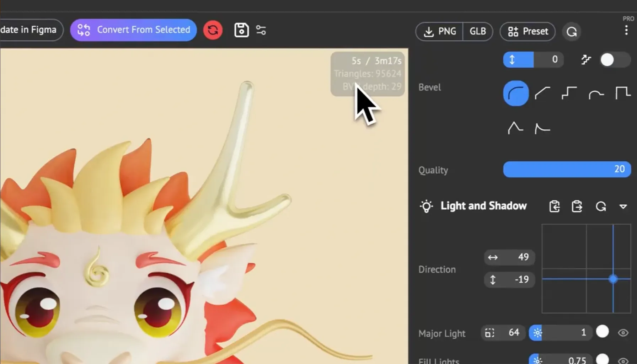The height and width of the screenshot is (364, 637).
Task: Click the Convert From Selected button
Action: [133, 30]
